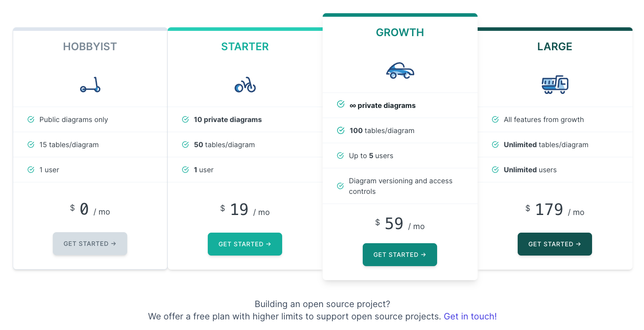Image resolution: width=644 pixels, height=330 pixels.
Task: Click the car icon in Growth plan
Action: pos(400,70)
